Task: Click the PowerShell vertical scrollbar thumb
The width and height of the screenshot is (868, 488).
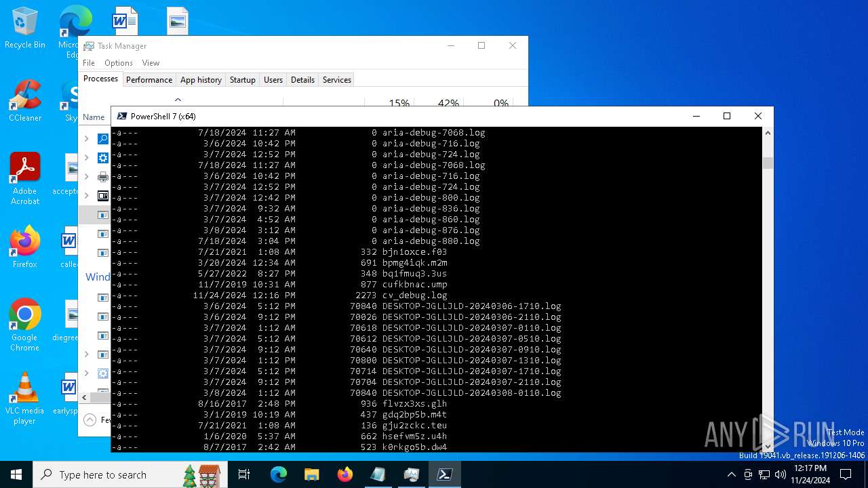Action: tap(768, 163)
